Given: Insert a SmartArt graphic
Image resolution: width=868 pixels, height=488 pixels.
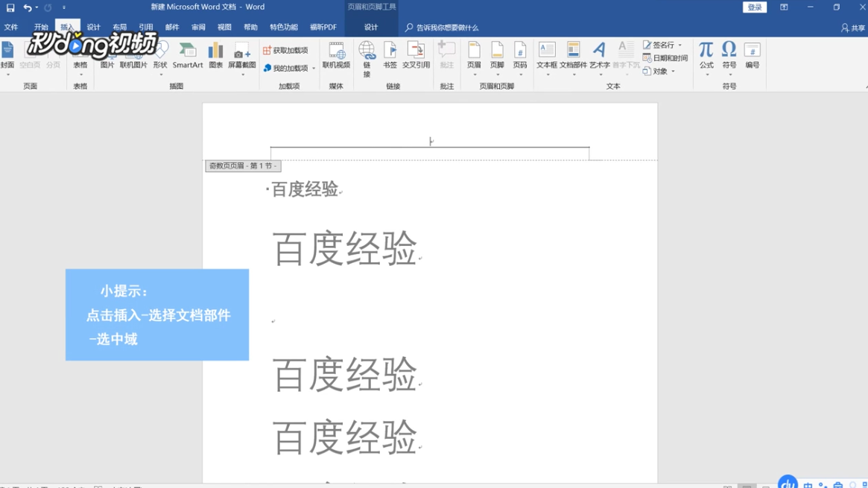Looking at the screenshot, I should (188, 55).
